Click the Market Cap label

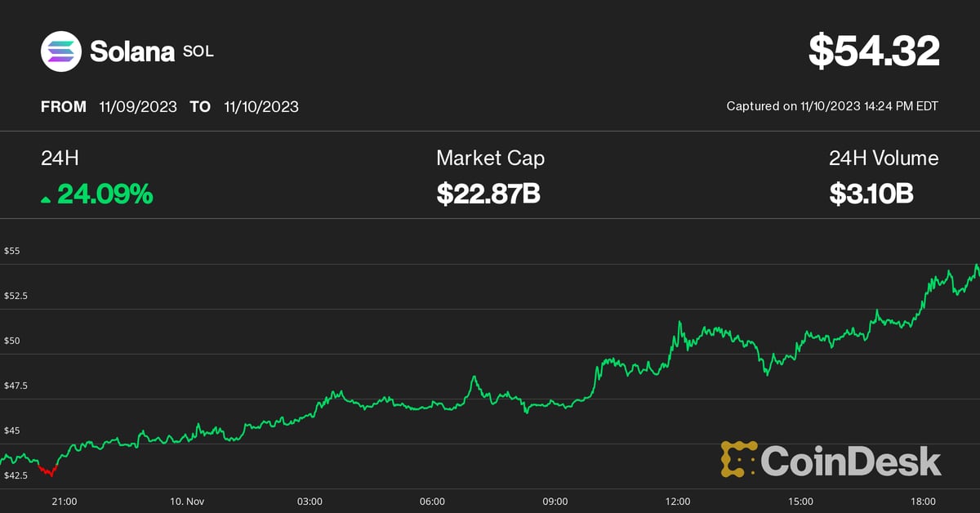pyautogui.click(x=490, y=158)
